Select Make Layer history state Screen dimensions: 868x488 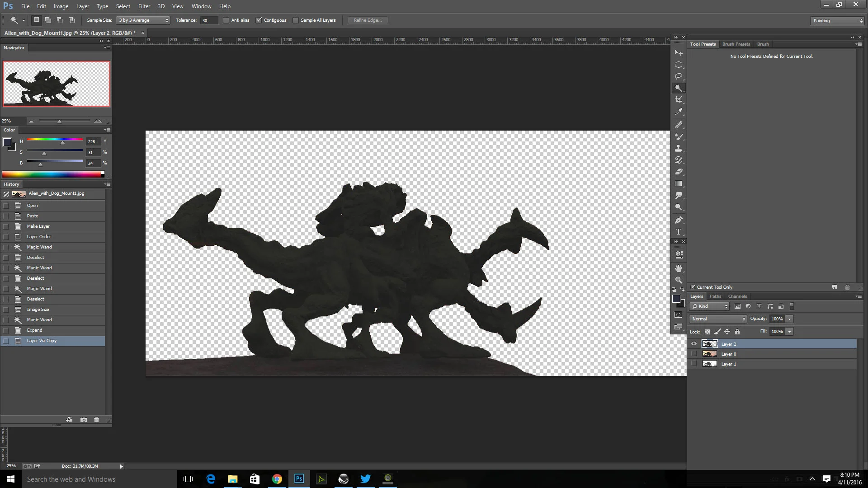(x=52, y=226)
